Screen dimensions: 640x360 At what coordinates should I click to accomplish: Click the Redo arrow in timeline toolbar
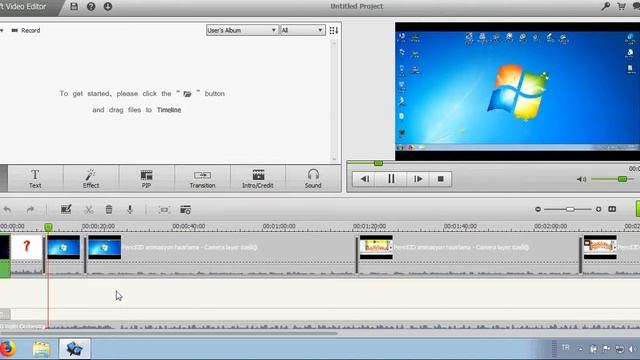tap(30, 209)
